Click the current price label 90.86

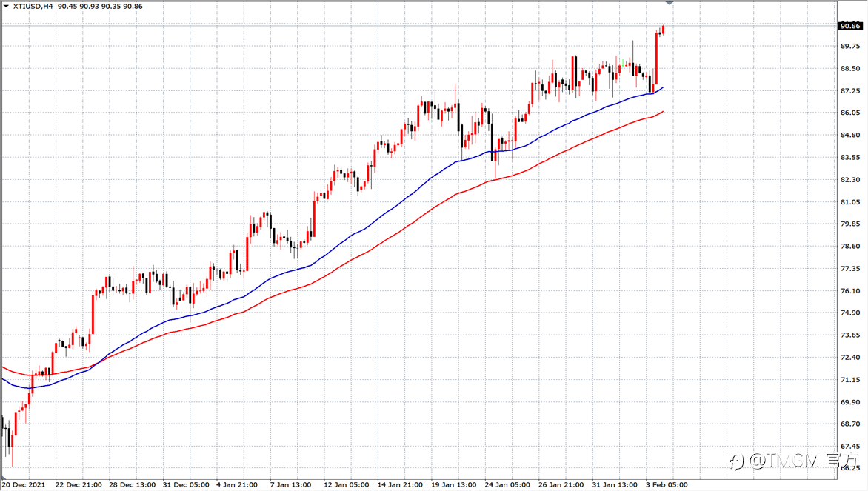point(849,26)
